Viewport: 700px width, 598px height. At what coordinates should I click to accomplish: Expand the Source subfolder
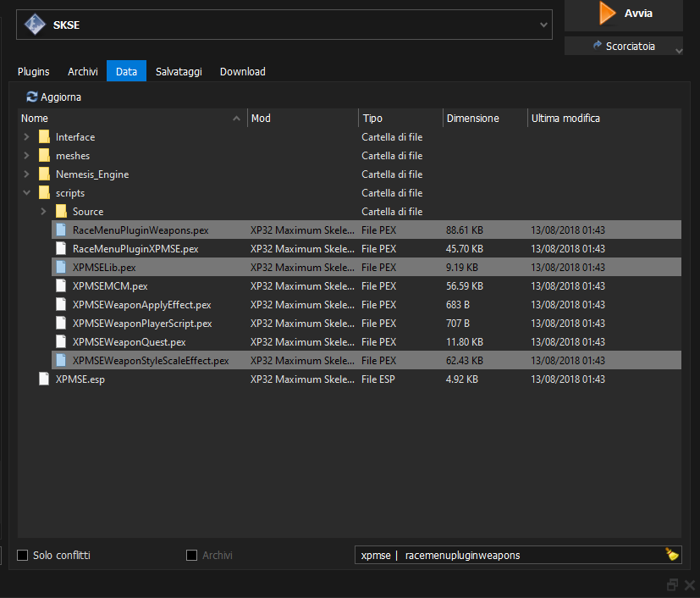(43, 211)
